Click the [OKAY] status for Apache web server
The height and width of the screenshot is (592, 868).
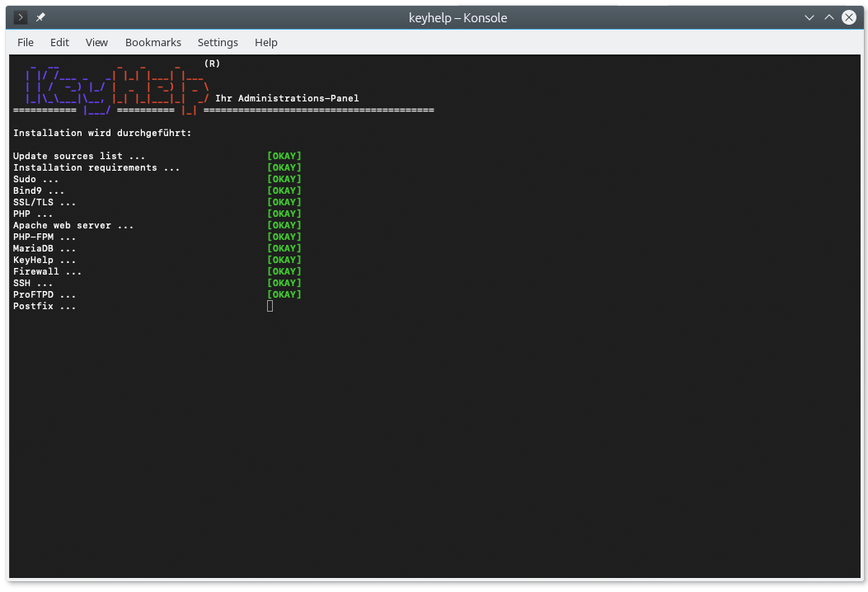[x=284, y=225]
